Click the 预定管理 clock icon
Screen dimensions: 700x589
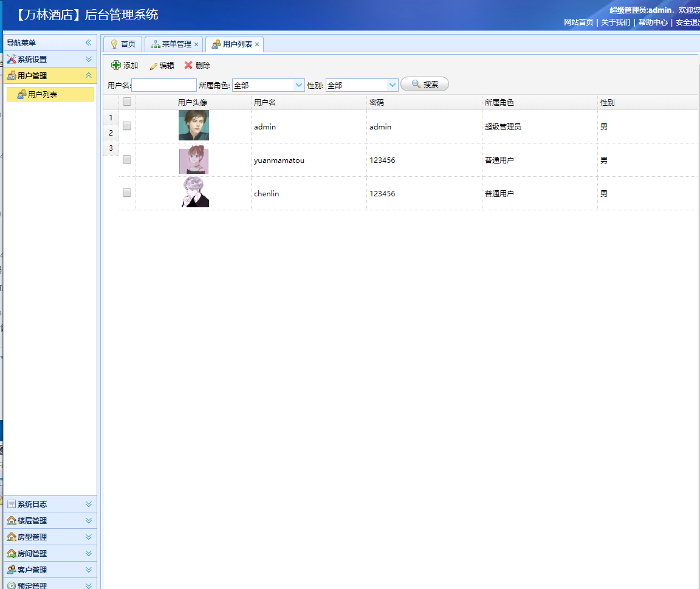point(10,585)
